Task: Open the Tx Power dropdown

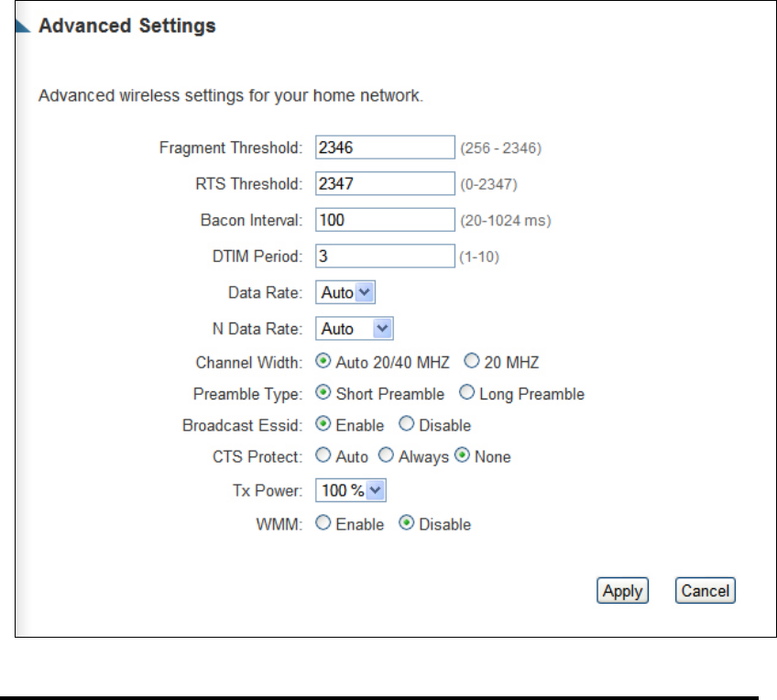Action: (351, 490)
